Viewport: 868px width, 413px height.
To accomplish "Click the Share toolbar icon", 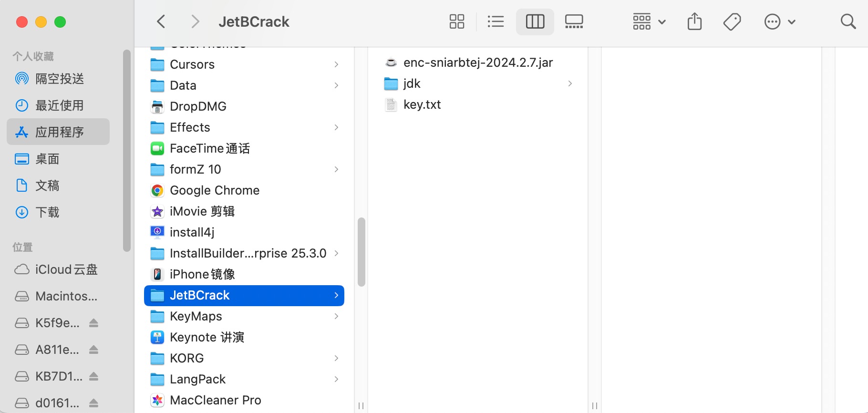I will coord(694,21).
